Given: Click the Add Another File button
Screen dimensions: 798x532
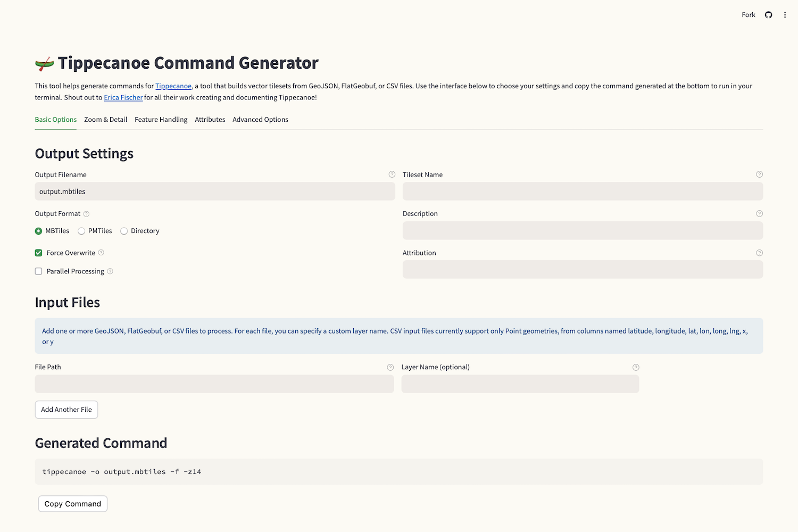Looking at the screenshot, I should (66, 410).
